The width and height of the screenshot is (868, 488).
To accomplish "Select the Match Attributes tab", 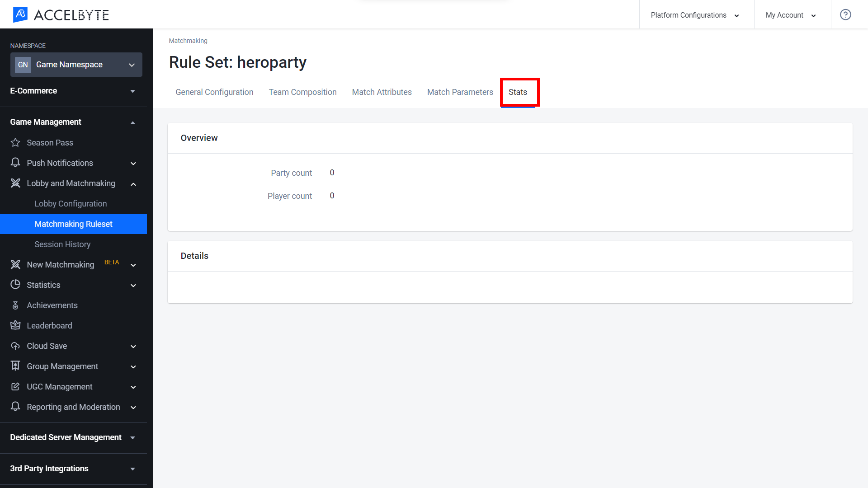I will [x=382, y=92].
